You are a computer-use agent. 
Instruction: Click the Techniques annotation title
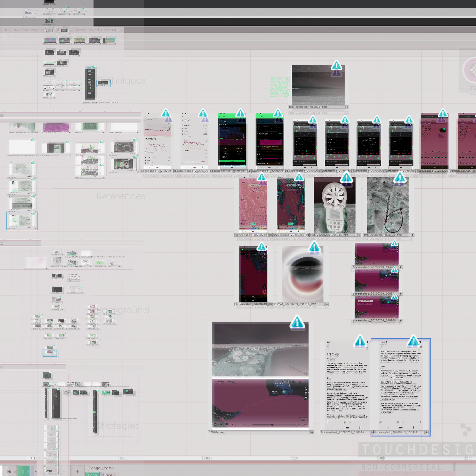tap(121, 81)
